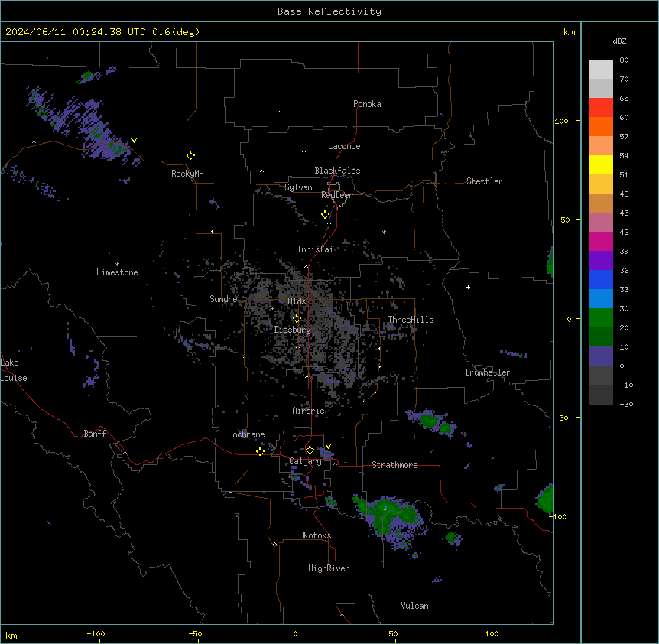Click the Lake Louise label
This screenshot has width=659, height=644.
14,370
